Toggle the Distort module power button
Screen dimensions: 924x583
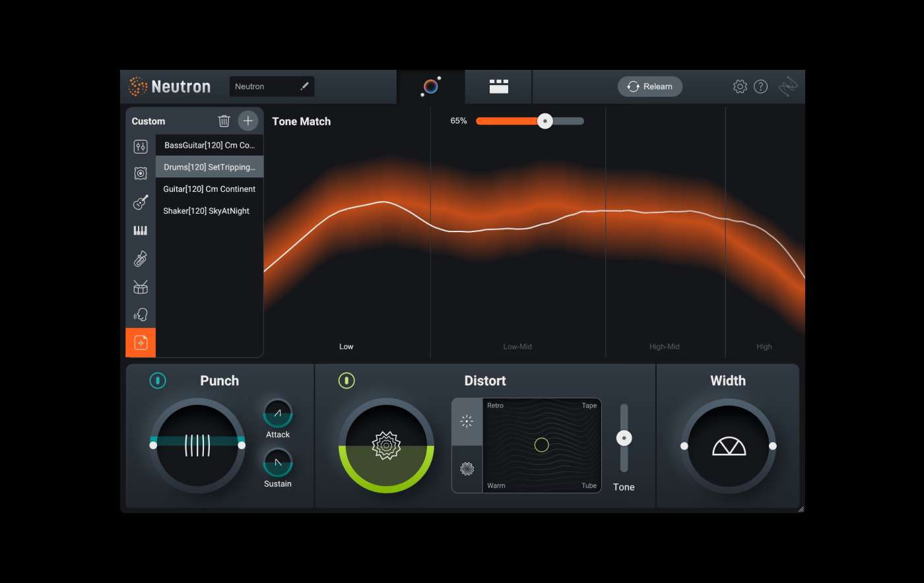[x=346, y=381]
